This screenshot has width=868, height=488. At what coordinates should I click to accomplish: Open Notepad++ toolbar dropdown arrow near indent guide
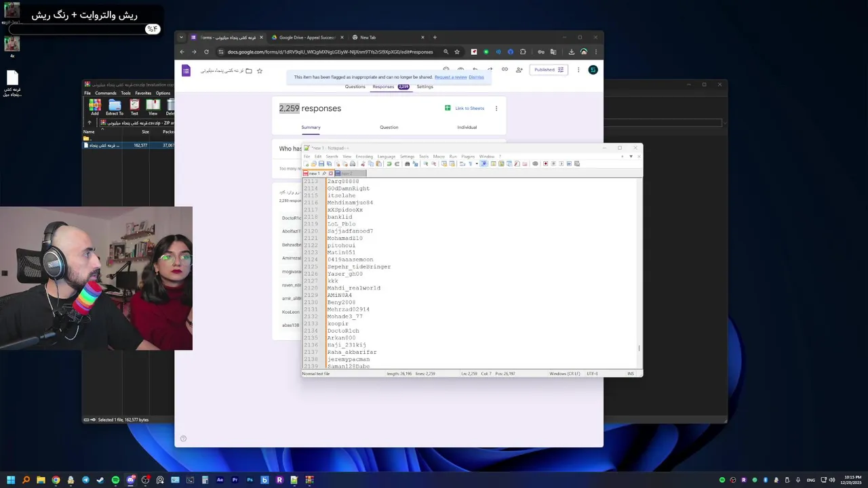point(477,163)
